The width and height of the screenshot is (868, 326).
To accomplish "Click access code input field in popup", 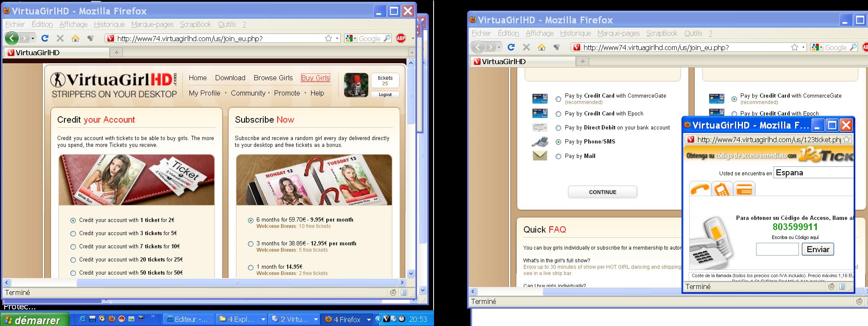I will (x=777, y=249).
